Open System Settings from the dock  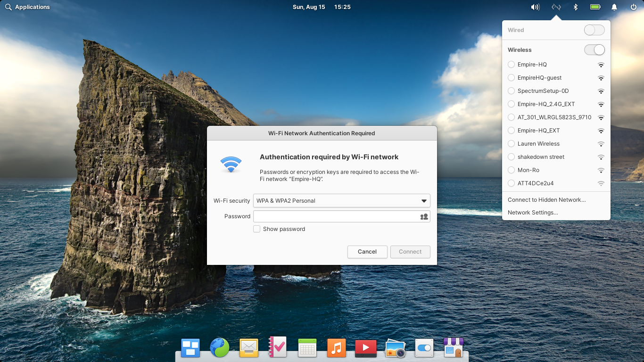click(424, 348)
